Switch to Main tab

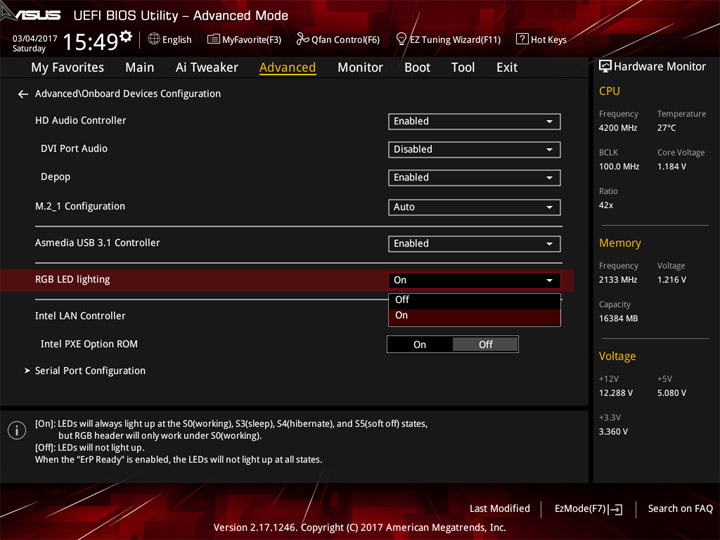[140, 68]
